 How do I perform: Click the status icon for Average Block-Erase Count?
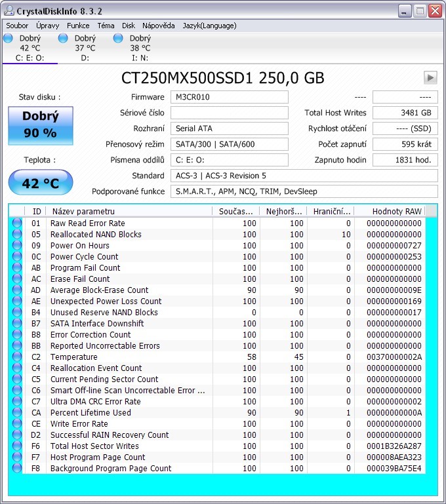(x=16, y=290)
